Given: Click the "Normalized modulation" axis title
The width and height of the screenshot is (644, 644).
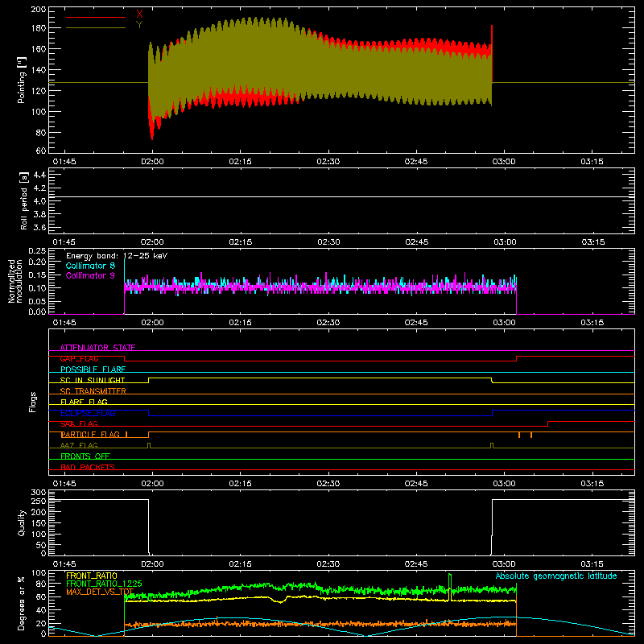Looking at the screenshot, I should (x=15, y=281).
